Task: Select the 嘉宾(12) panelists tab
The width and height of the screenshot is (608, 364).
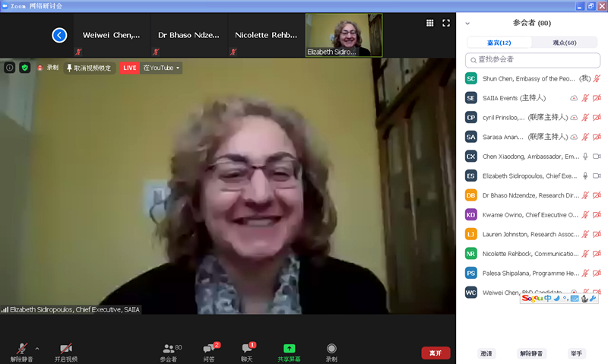Action: 499,43
